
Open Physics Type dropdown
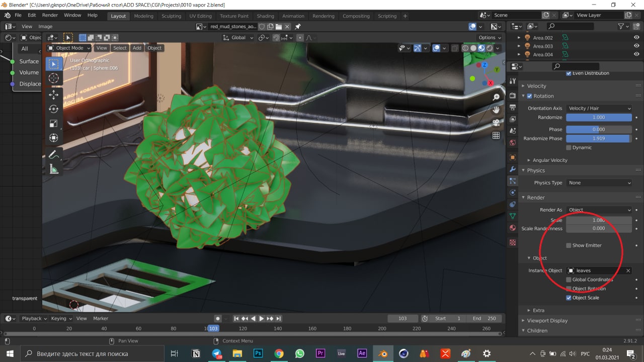[599, 183]
